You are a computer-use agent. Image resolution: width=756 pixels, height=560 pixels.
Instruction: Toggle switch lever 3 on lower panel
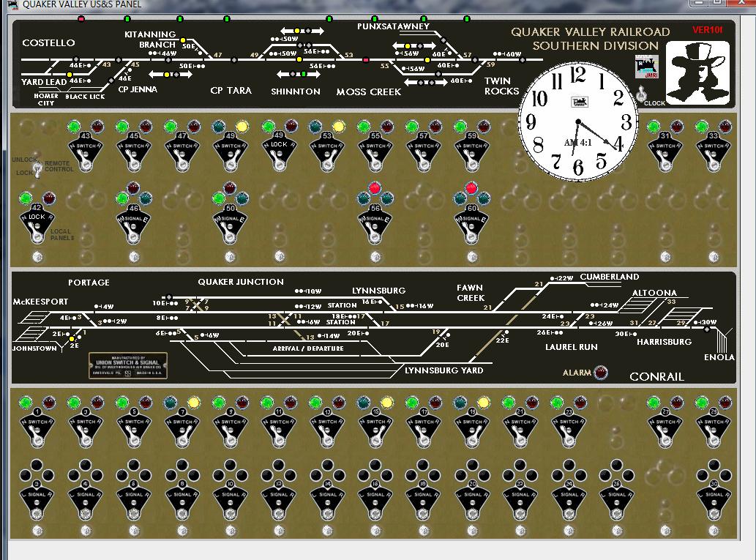(x=86, y=428)
